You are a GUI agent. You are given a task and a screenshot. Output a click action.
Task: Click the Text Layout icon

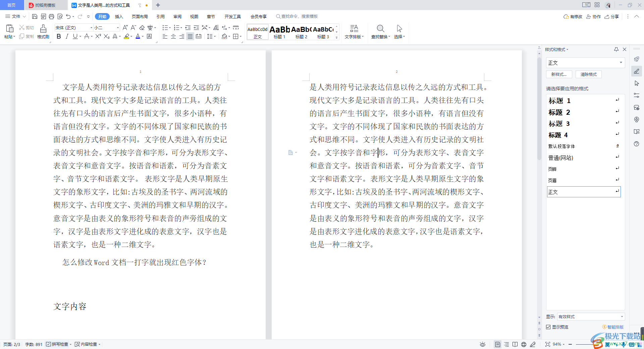tap(354, 29)
